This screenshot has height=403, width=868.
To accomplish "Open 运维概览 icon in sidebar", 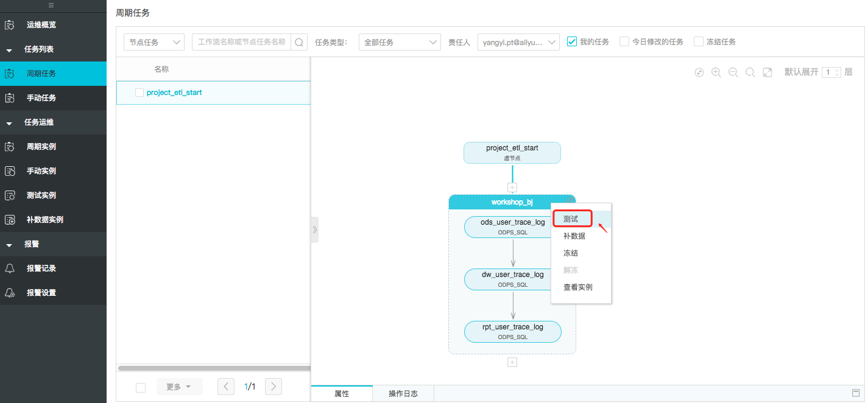I will pos(9,25).
